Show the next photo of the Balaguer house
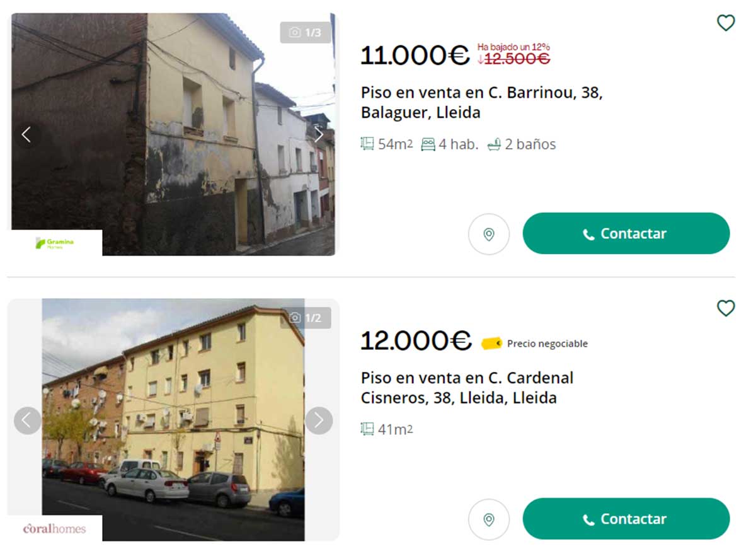 (319, 134)
